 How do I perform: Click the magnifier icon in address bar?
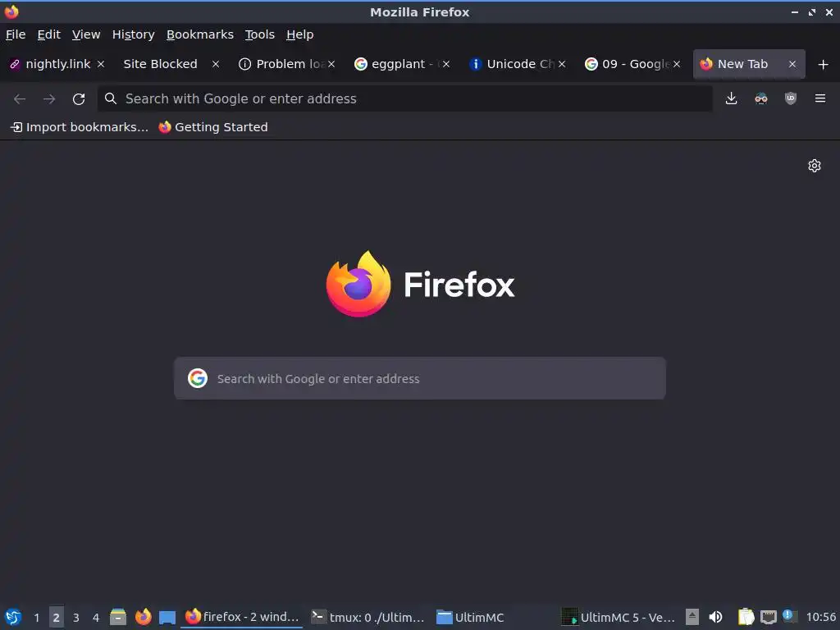point(111,98)
